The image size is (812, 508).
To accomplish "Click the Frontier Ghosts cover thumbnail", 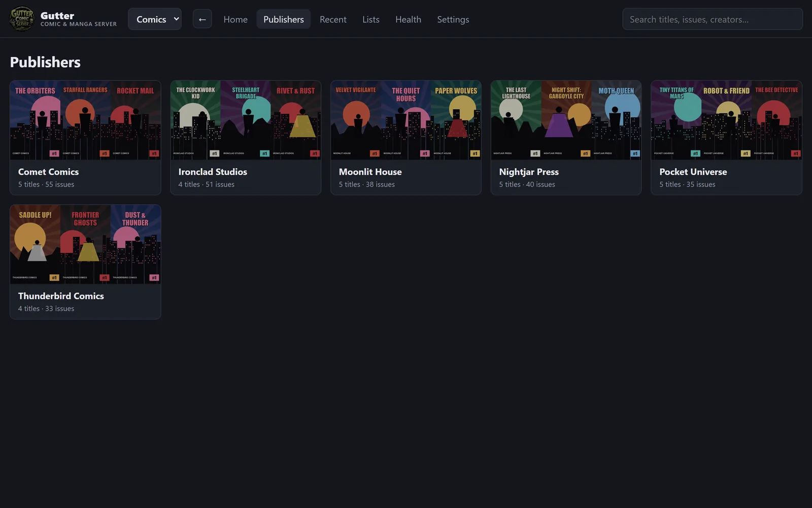I will pyautogui.click(x=85, y=244).
